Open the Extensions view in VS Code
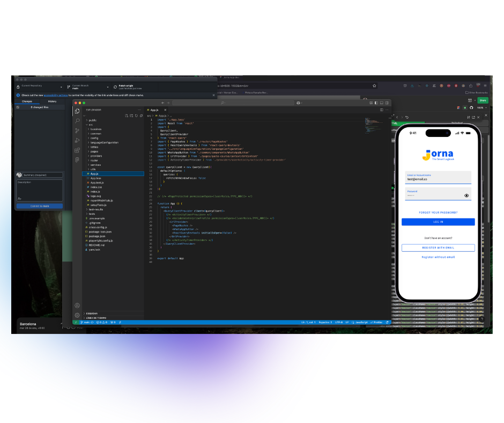This screenshot has height=423, width=504. coord(77,150)
